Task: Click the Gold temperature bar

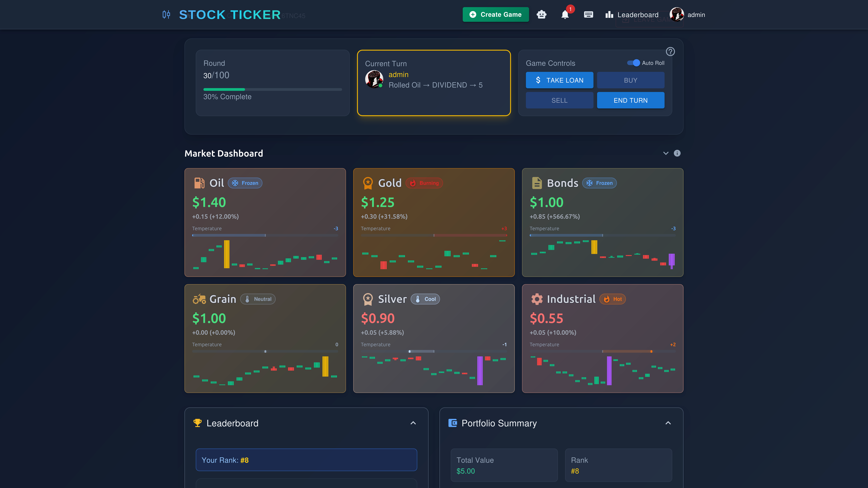Action: (434, 235)
